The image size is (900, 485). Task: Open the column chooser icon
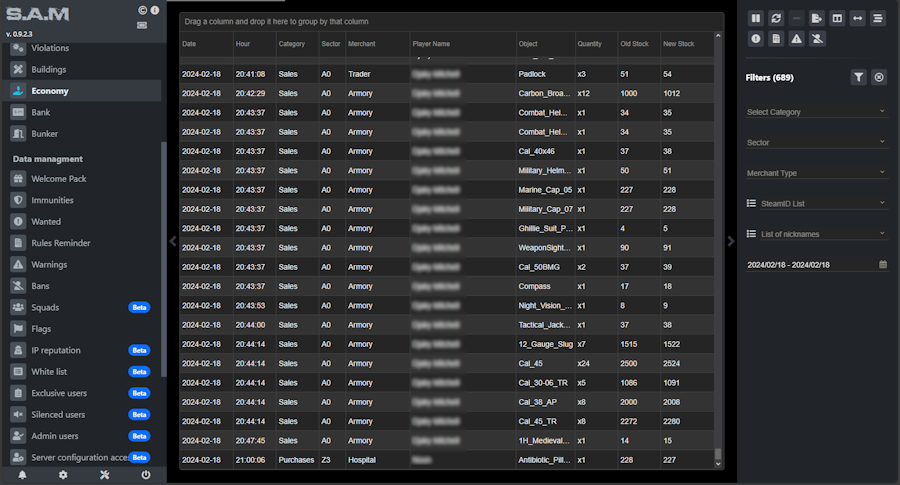click(x=837, y=18)
